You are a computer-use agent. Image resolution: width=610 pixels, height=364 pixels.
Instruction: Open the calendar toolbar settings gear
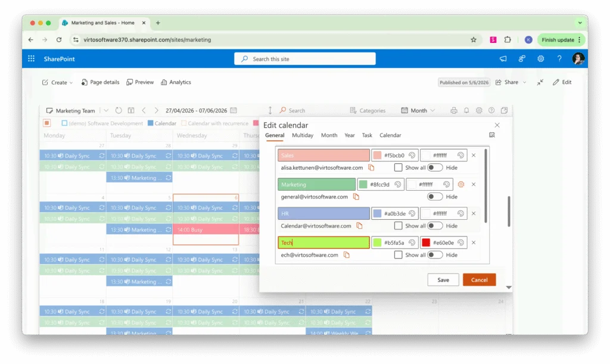479,110
